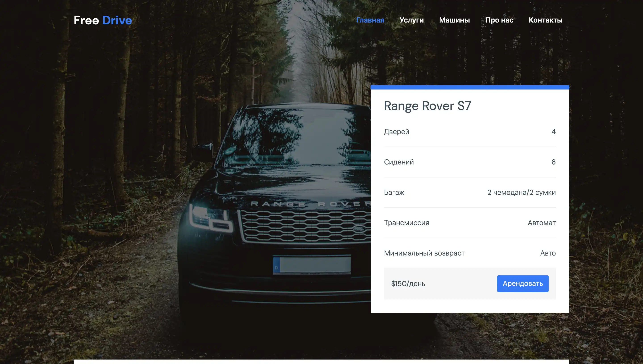The image size is (643, 364).
Task: Click the Авто value in the age row
Action: tap(548, 253)
